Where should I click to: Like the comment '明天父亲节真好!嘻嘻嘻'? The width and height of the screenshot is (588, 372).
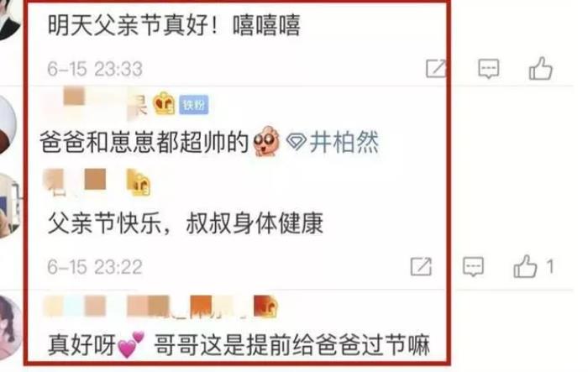tap(540, 68)
